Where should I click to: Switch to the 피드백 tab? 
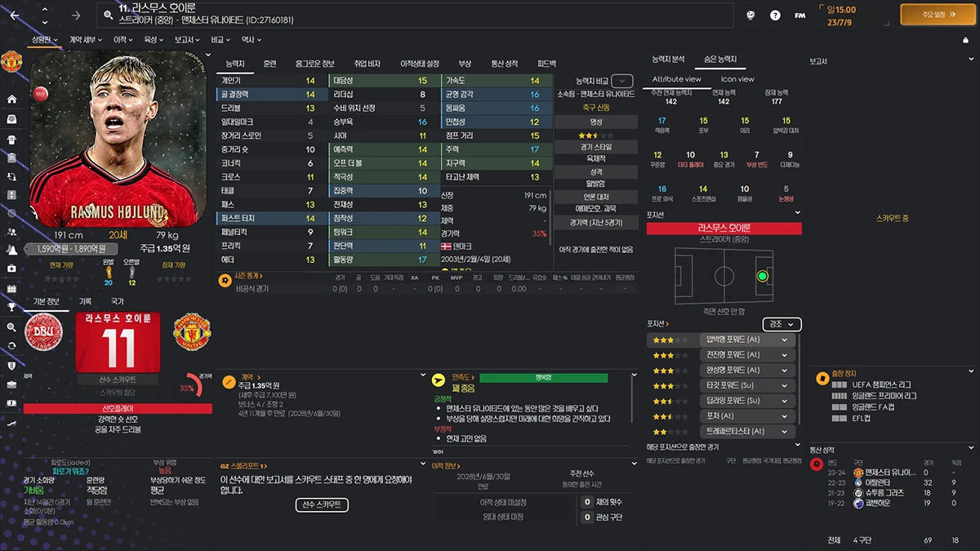click(x=546, y=63)
